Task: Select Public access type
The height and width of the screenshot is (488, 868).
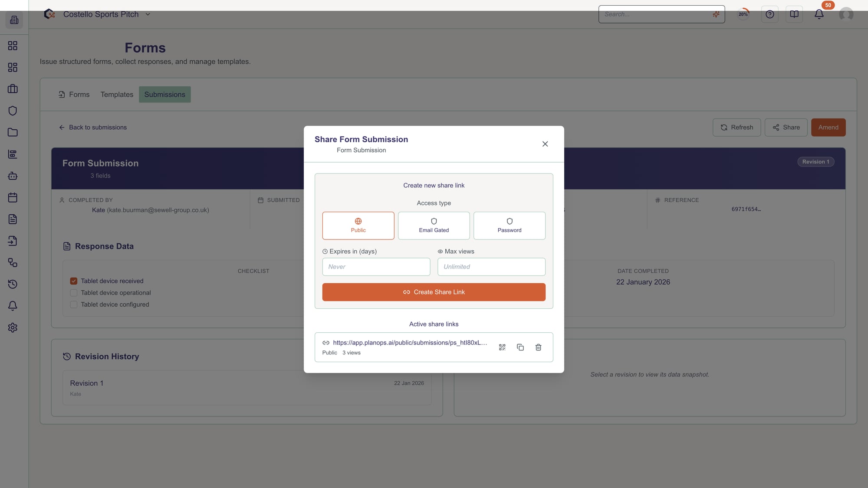Action: 358,226
